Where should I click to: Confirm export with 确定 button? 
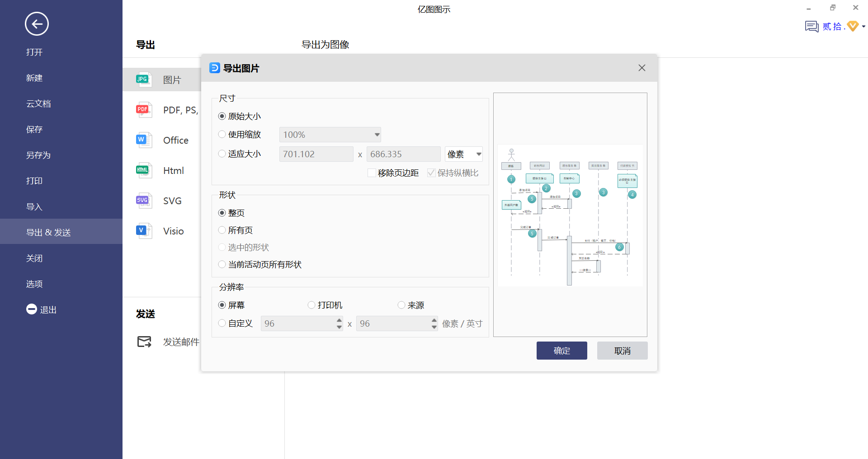(561, 351)
